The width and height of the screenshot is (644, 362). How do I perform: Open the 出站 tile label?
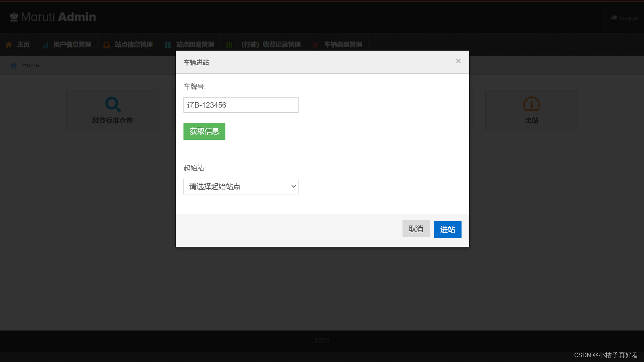pos(532,120)
